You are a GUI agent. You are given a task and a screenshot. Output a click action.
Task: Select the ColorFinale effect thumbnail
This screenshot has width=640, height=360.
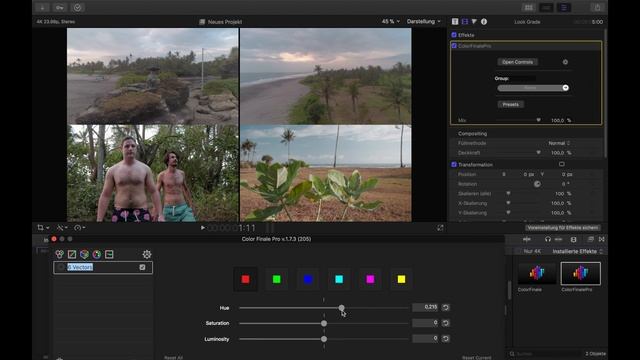click(x=537, y=273)
